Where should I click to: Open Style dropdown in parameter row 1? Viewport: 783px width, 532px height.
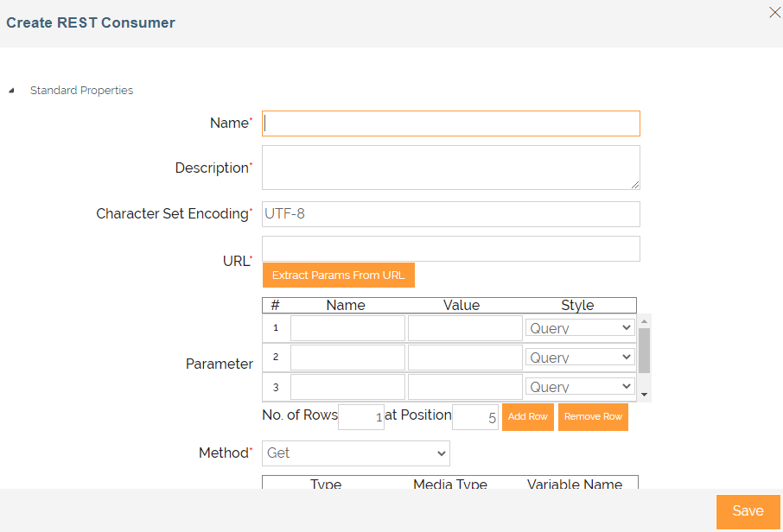[580, 328]
